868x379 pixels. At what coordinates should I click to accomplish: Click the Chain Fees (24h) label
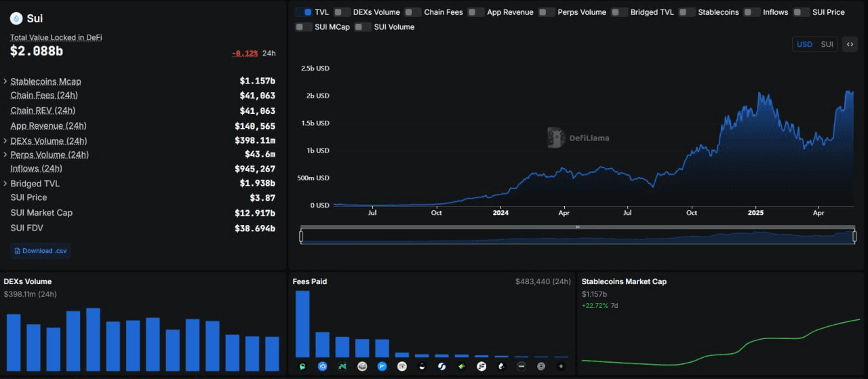coord(44,96)
